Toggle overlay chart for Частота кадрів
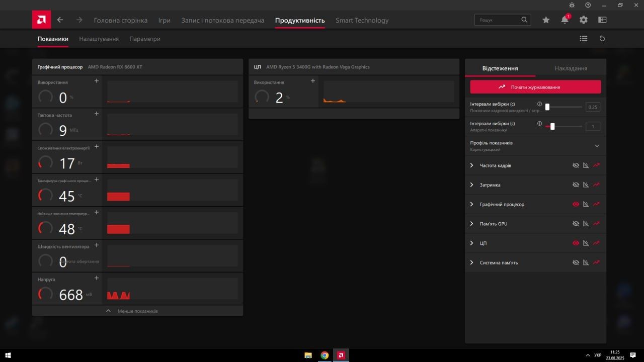 coord(586,165)
